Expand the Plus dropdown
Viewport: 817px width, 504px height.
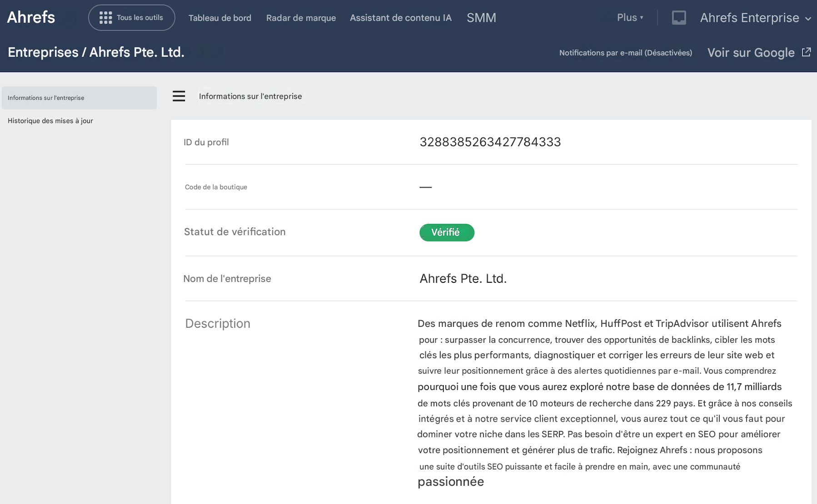(x=630, y=18)
